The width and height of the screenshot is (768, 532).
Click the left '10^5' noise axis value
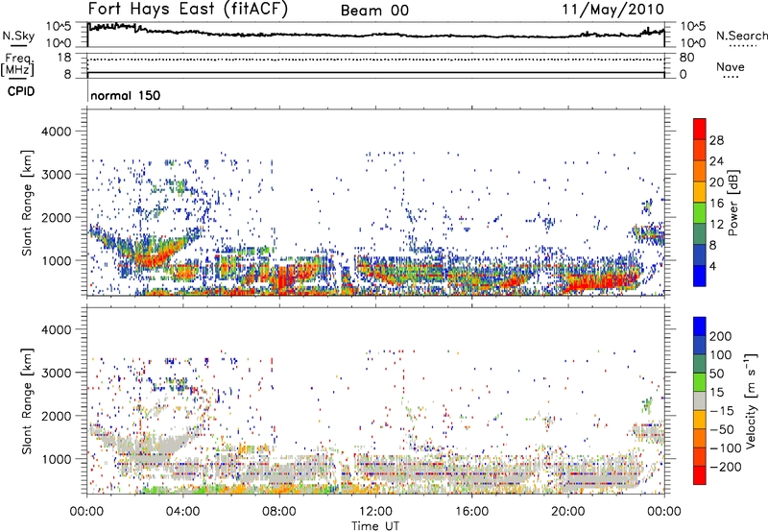click(59, 27)
